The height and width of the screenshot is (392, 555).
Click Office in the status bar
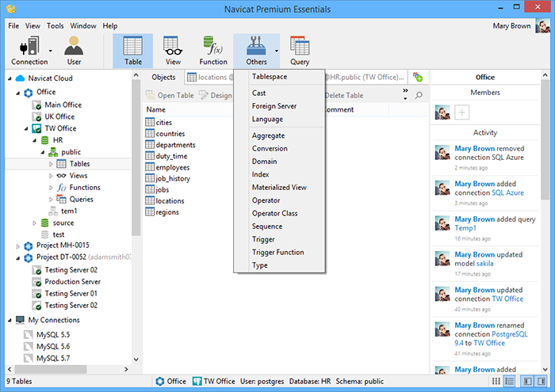171,381
